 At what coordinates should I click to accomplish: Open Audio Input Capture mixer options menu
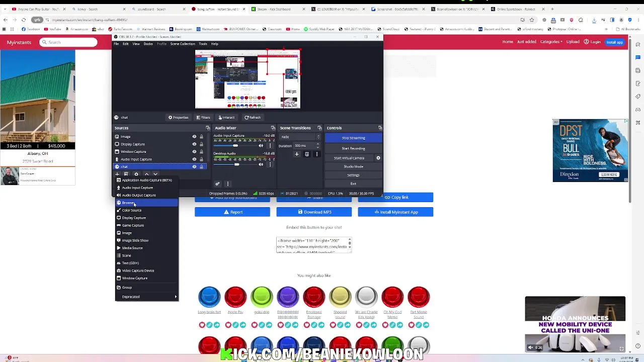click(270, 146)
